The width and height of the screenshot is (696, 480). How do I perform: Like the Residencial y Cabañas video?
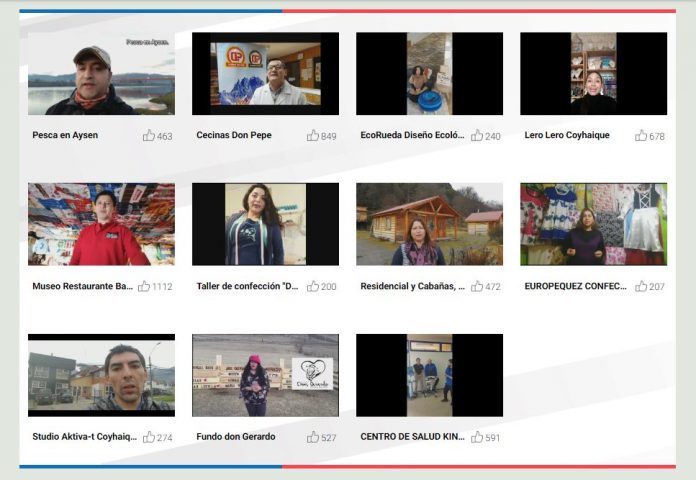pos(477,286)
